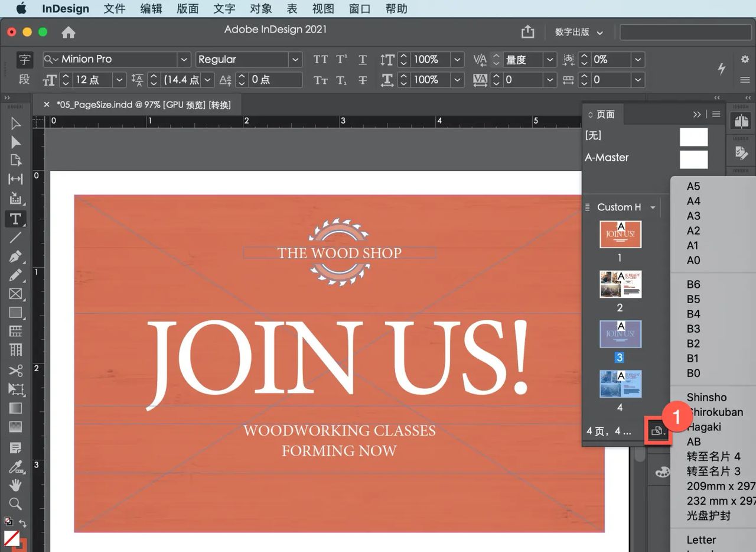Swap the fill and stroke colors

click(x=22, y=523)
